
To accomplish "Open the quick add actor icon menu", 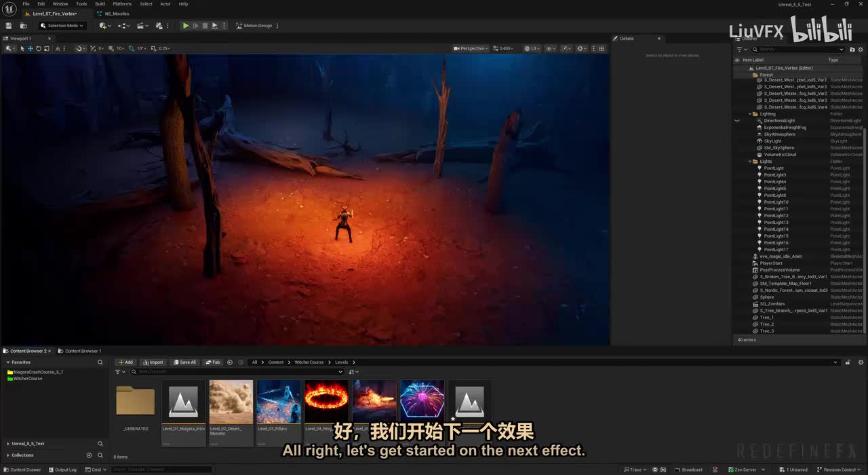I will pos(104,26).
